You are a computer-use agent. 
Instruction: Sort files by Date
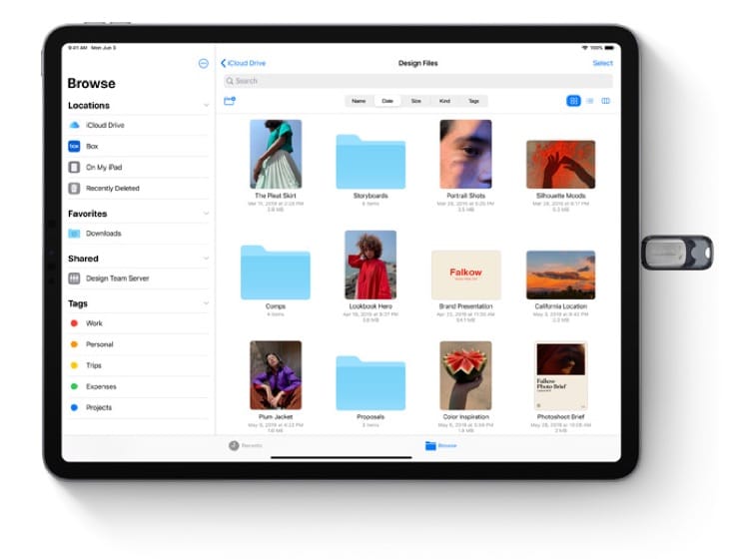click(387, 101)
